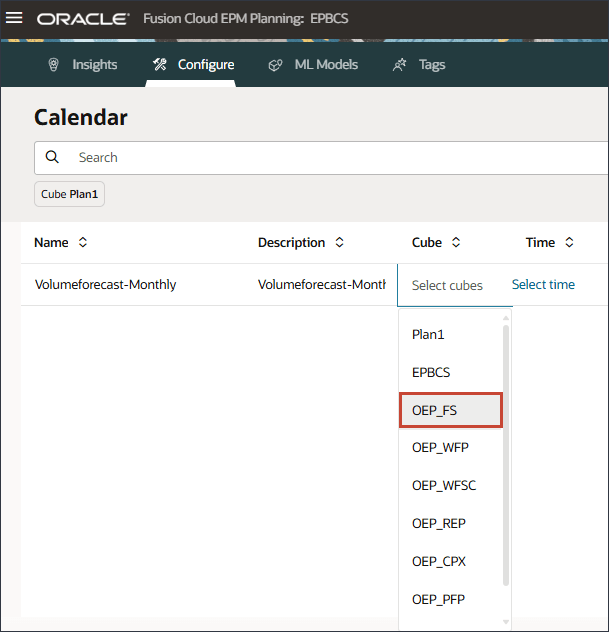The image size is (609, 632).
Task: Click the Time column header
Action: point(540,243)
